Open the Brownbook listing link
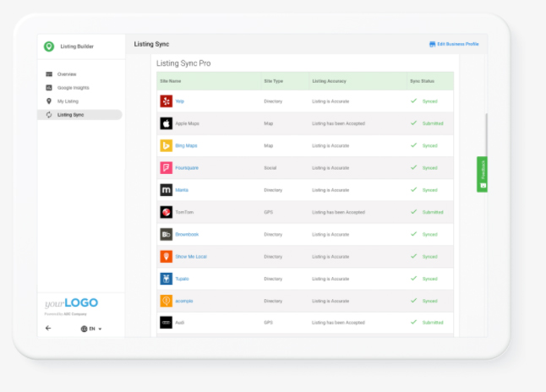 tap(187, 234)
